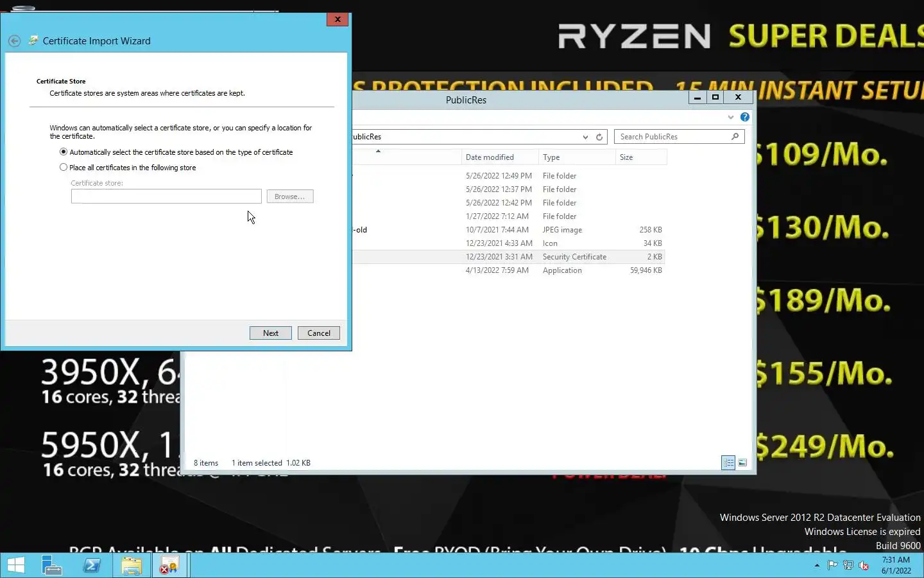The image size is (924, 578).
Task: Click the 'PublicRes' address bar path
Action: [367, 137]
